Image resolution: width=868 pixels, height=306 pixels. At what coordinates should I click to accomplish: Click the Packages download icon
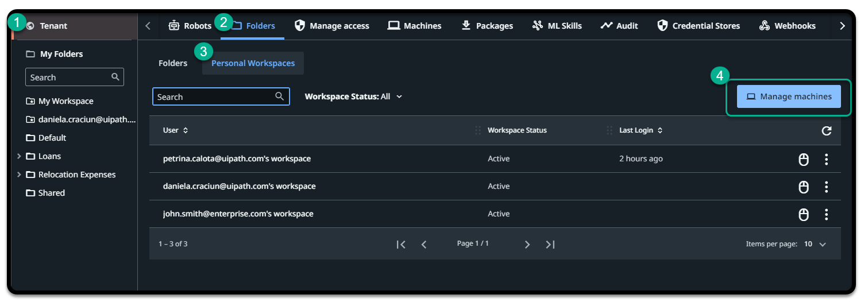tap(466, 25)
